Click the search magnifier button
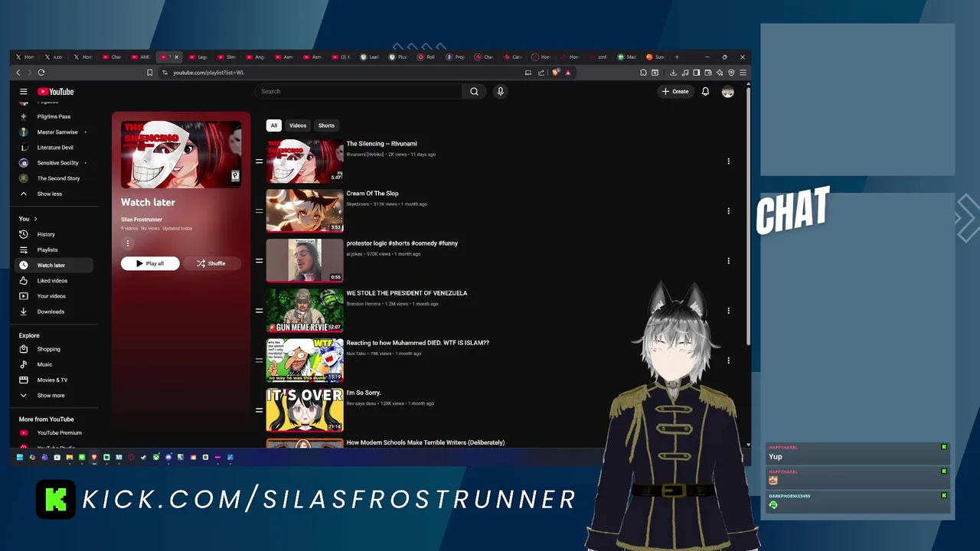The height and width of the screenshot is (551, 980). click(x=474, y=92)
